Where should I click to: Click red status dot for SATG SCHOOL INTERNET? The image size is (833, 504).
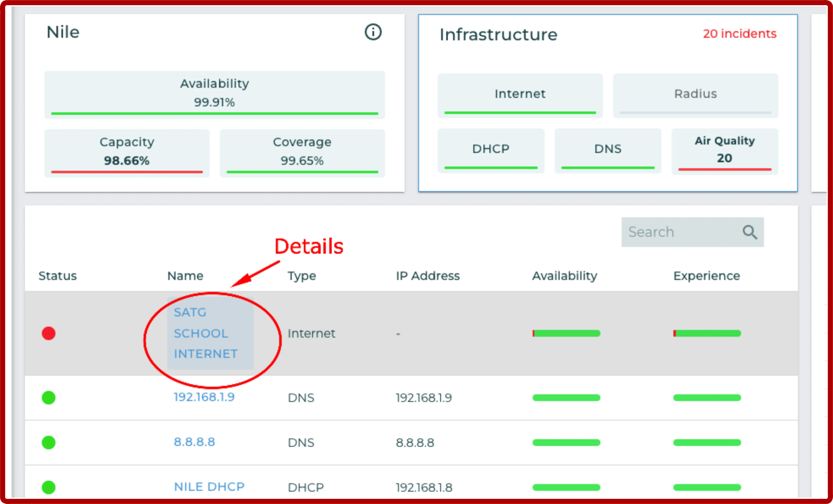pyautogui.click(x=49, y=333)
